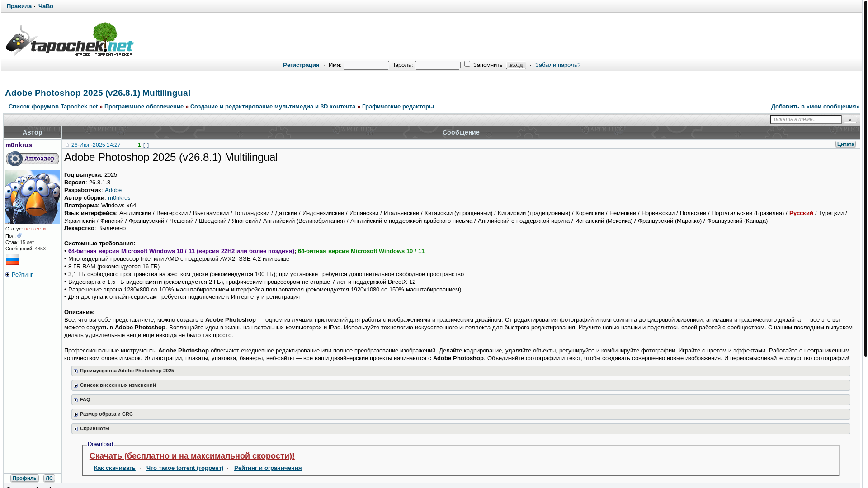Open the topic title Adobe Photoshop 2025 link
This screenshot has height=488, width=868.
click(x=98, y=93)
